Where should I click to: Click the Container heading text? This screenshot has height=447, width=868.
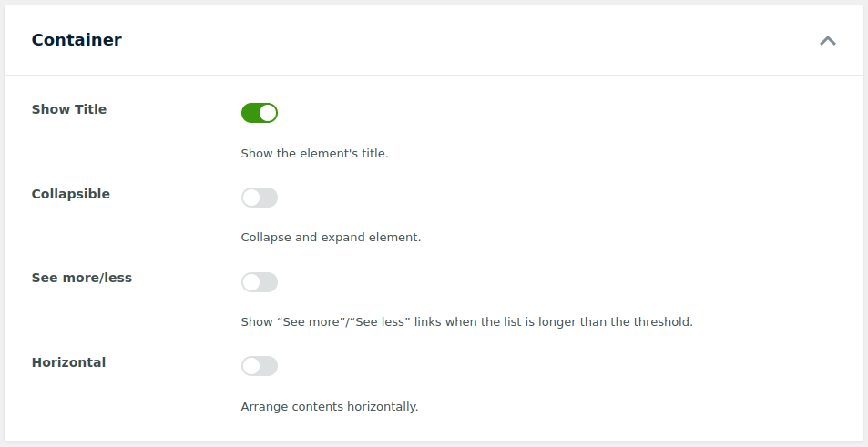[77, 40]
